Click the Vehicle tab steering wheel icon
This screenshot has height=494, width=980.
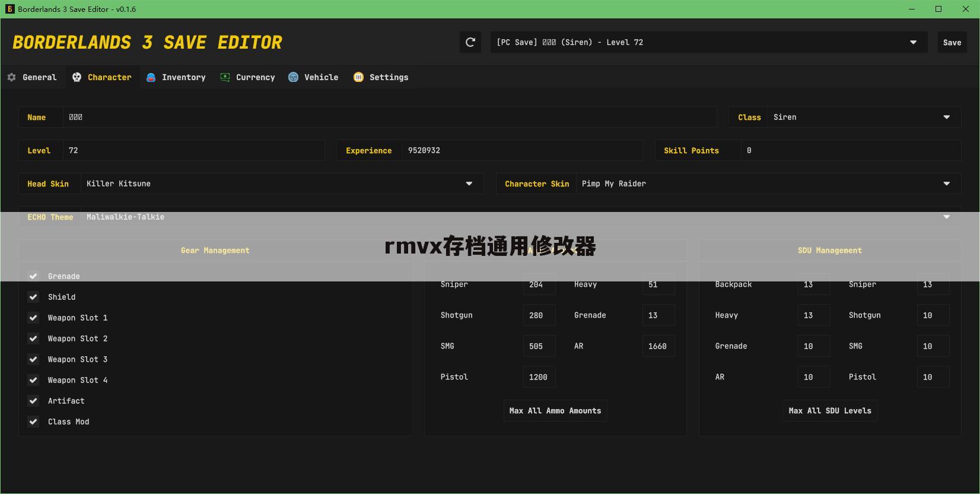pyautogui.click(x=293, y=77)
